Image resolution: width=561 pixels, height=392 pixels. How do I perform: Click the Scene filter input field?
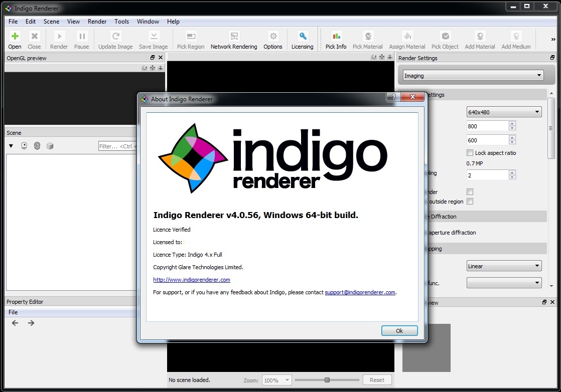point(118,146)
